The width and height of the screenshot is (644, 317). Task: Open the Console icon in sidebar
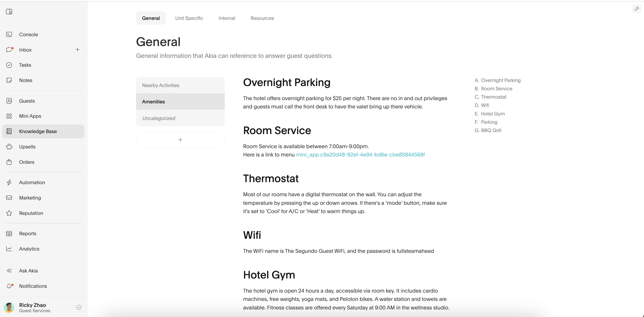click(9, 34)
